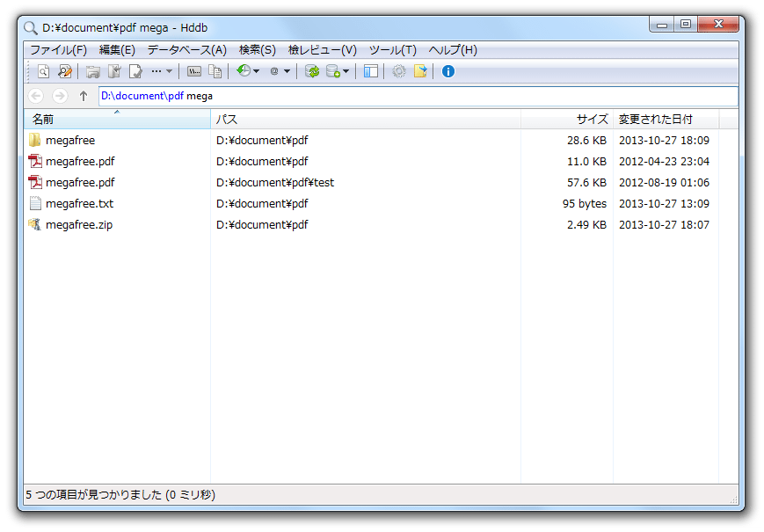Click the Hddb magnifier icon in title bar
This screenshot has height=532, width=764.
pyautogui.click(x=31, y=28)
